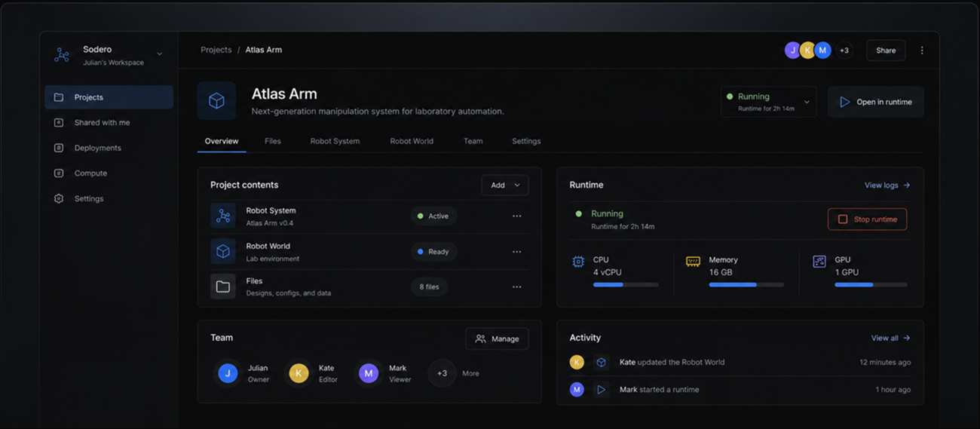The width and height of the screenshot is (980, 429).
Task: Go to Deployments in the sidebar
Action: (x=109, y=148)
